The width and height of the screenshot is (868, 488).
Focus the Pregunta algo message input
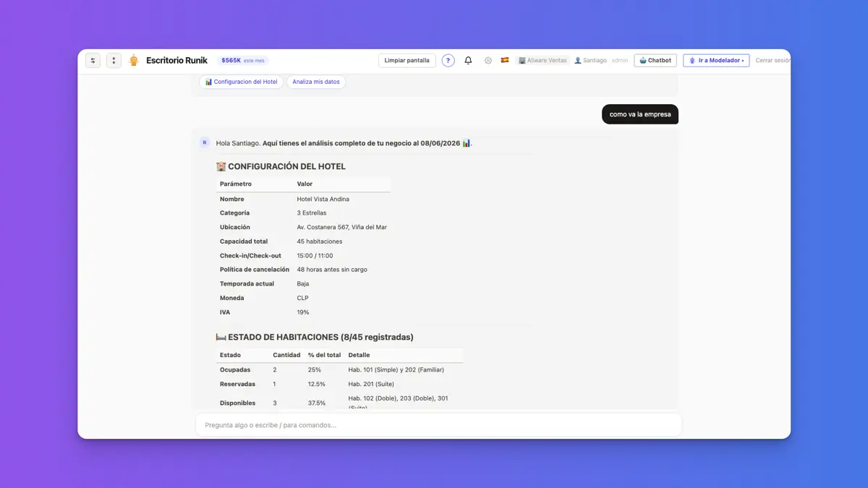438,425
